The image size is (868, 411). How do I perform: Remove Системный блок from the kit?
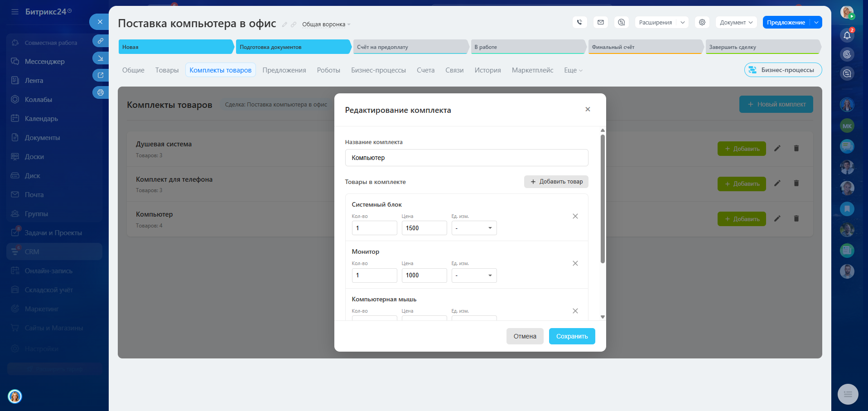(x=575, y=216)
